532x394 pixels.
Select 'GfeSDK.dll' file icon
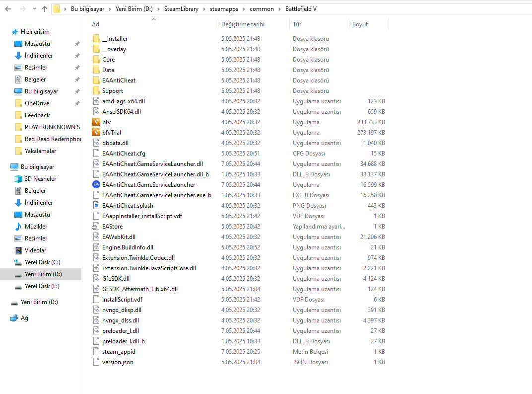(96, 279)
